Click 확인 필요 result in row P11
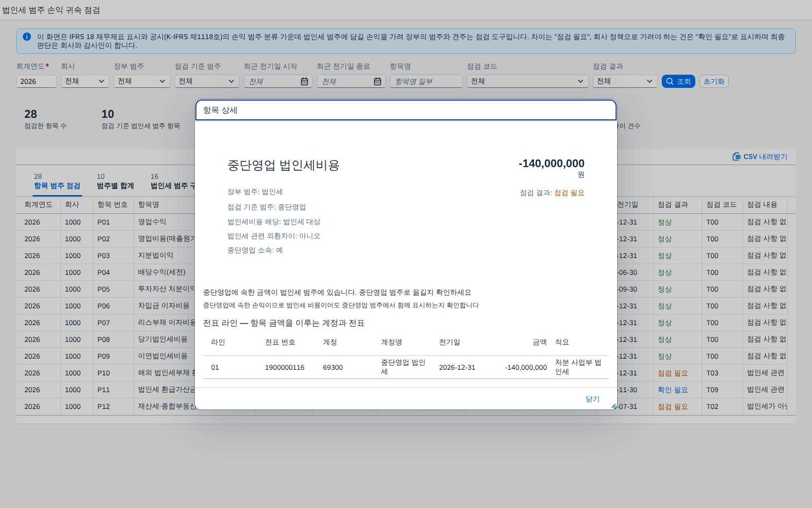812x508 pixels. click(673, 390)
